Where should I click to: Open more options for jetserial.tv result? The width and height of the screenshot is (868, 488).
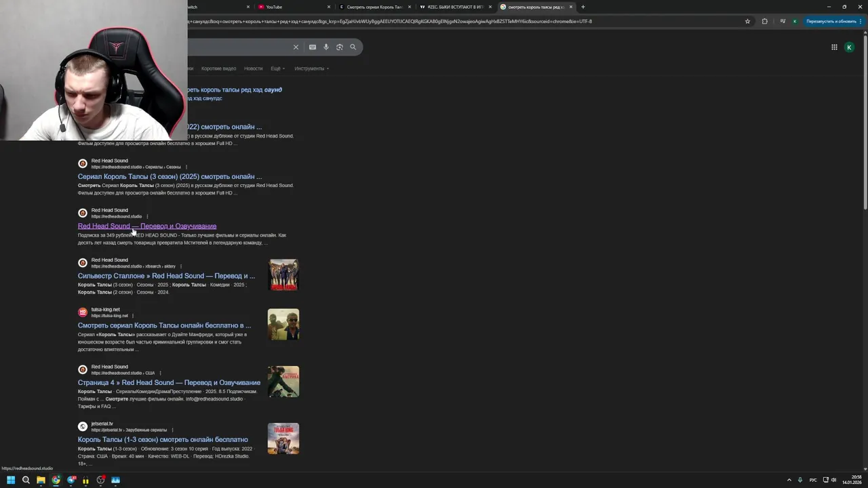172,430
